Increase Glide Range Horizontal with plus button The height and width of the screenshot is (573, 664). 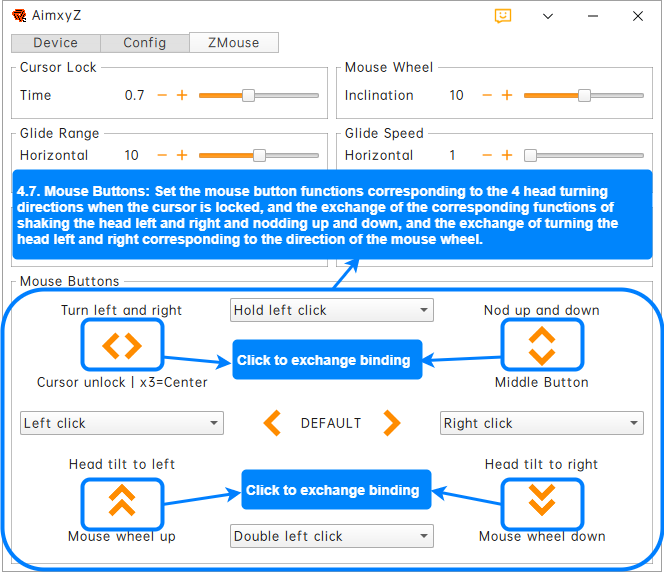pyautogui.click(x=182, y=155)
